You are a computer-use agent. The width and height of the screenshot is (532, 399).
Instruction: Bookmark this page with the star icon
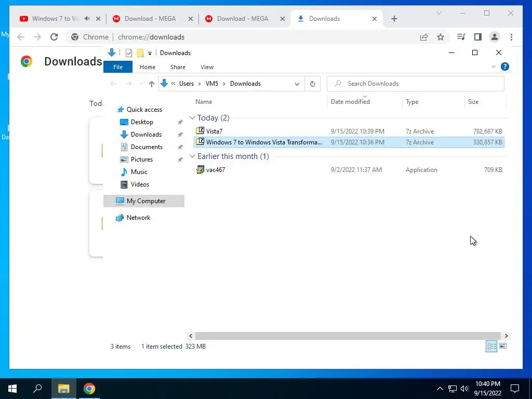pos(441,37)
